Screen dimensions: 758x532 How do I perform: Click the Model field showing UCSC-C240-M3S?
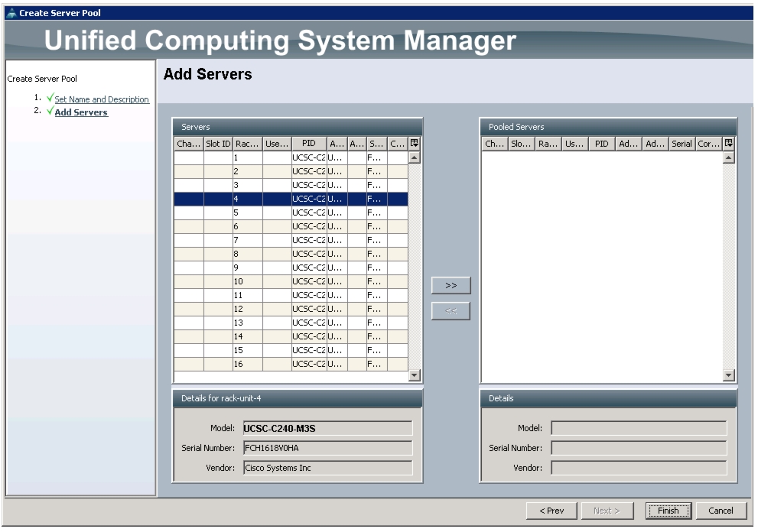328,429
